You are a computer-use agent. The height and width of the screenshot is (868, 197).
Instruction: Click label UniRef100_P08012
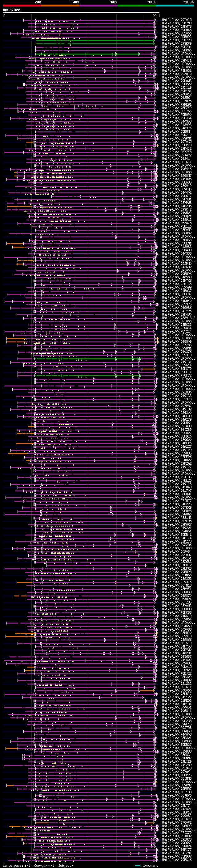pos(177,94)
